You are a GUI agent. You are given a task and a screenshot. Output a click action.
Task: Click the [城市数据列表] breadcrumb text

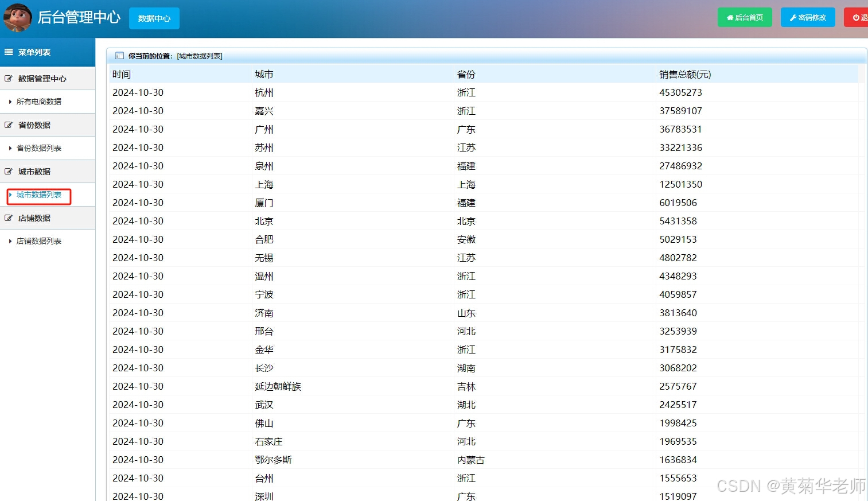[200, 56]
